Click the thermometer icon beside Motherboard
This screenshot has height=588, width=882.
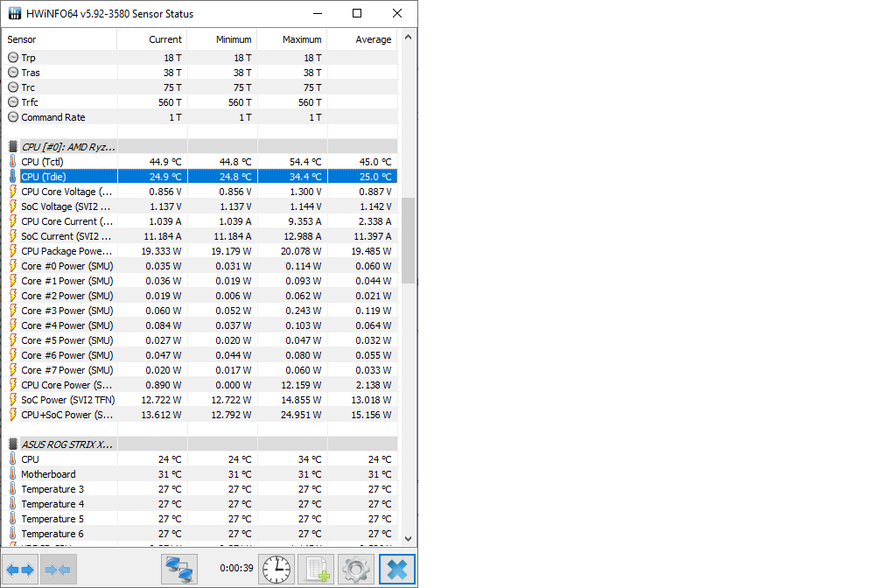(13, 474)
